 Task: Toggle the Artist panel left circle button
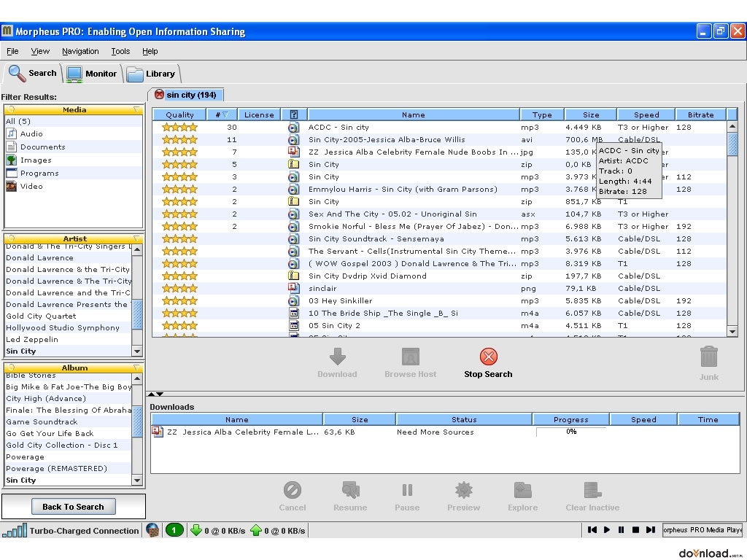(x=12, y=238)
